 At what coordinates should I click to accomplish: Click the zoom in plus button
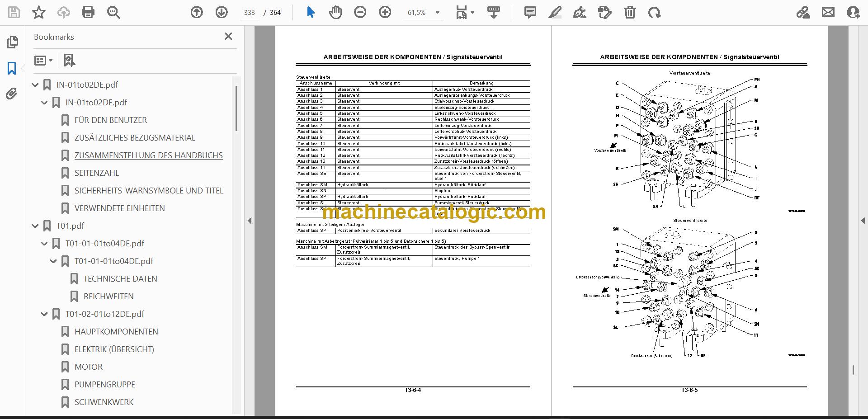(x=385, y=12)
